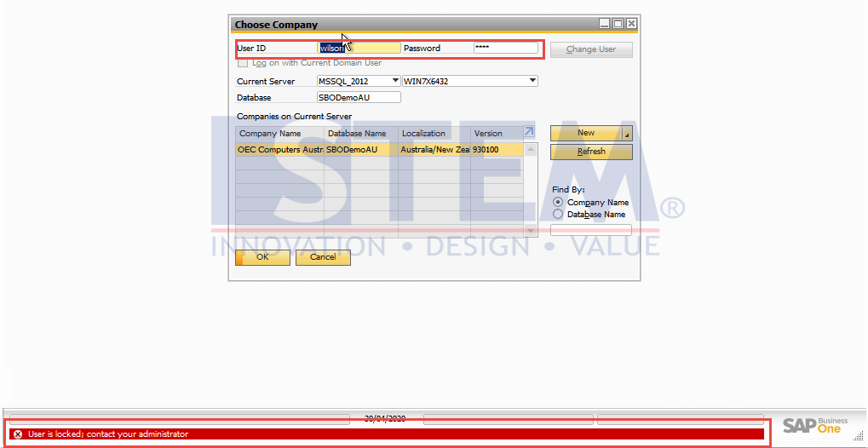Click the companies list scroll down arrow
Image resolution: width=868 pixels, height=448 pixels.
point(531,230)
